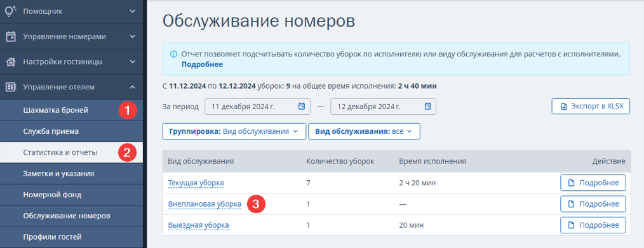Click the Количество уборок column header
Image resolution: width=644 pixels, height=248 pixels.
340,161
